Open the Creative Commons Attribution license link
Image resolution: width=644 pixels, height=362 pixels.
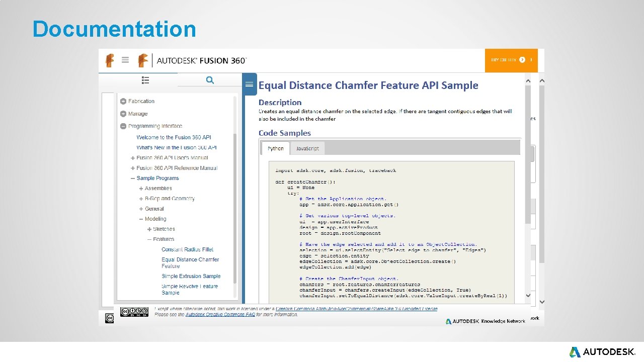click(x=357, y=309)
